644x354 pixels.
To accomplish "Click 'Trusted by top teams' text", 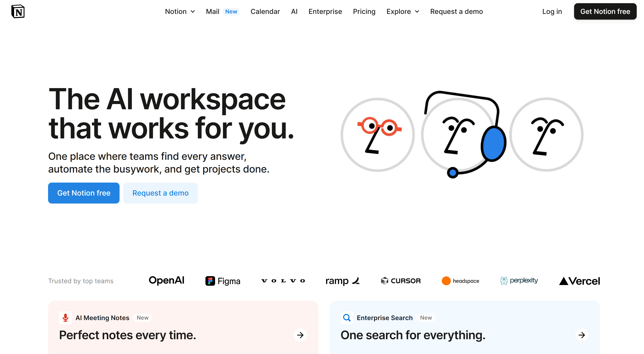I will coord(81,281).
